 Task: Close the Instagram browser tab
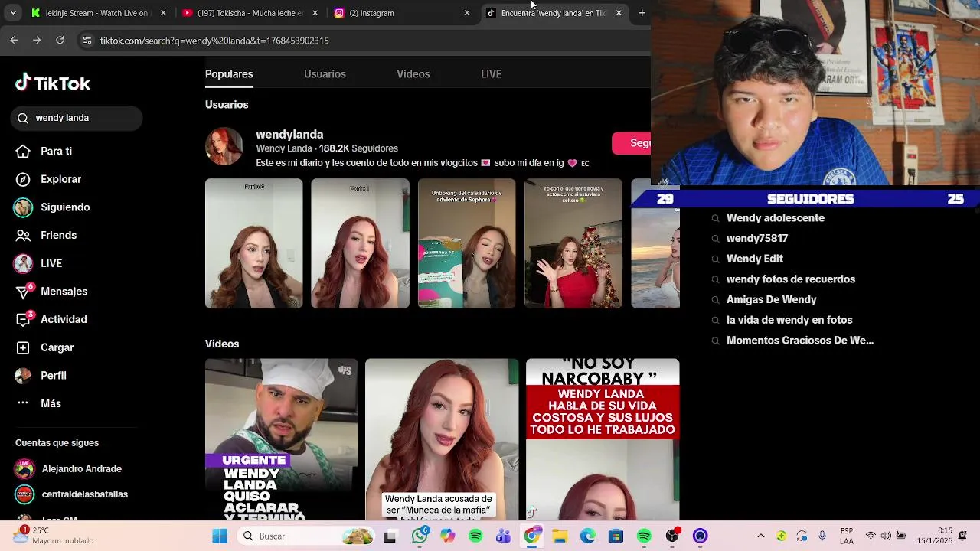point(467,13)
